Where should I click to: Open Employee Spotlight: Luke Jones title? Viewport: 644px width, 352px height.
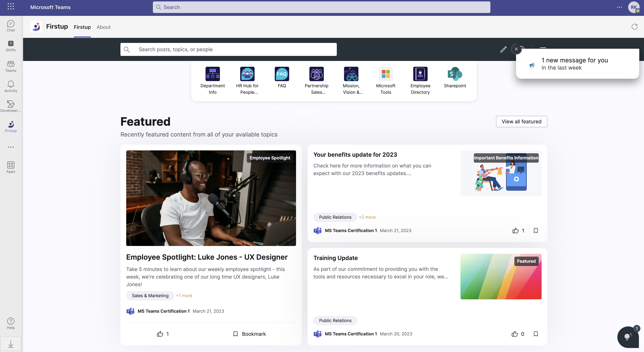click(207, 257)
